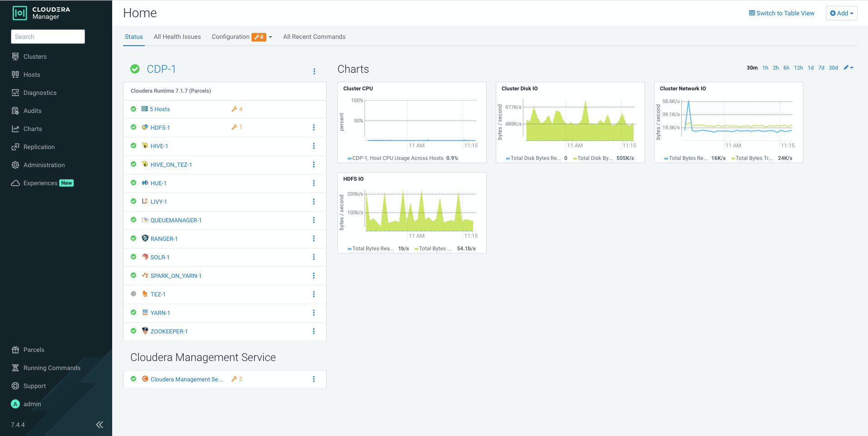
Task: Open Clusters from the sidebar icon
Action: (15, 56)
